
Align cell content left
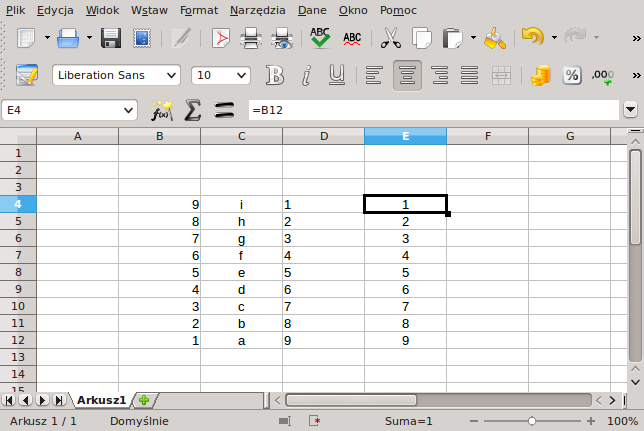point(374,75)
